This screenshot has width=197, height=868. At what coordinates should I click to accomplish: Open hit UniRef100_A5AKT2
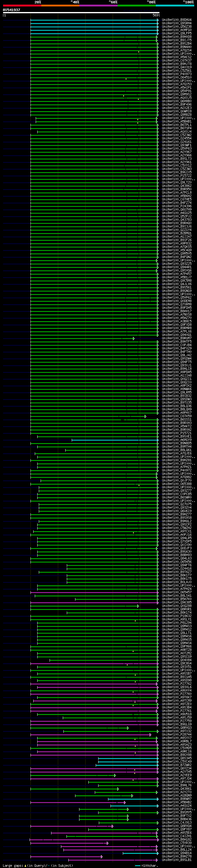click(x=176, y=426)
